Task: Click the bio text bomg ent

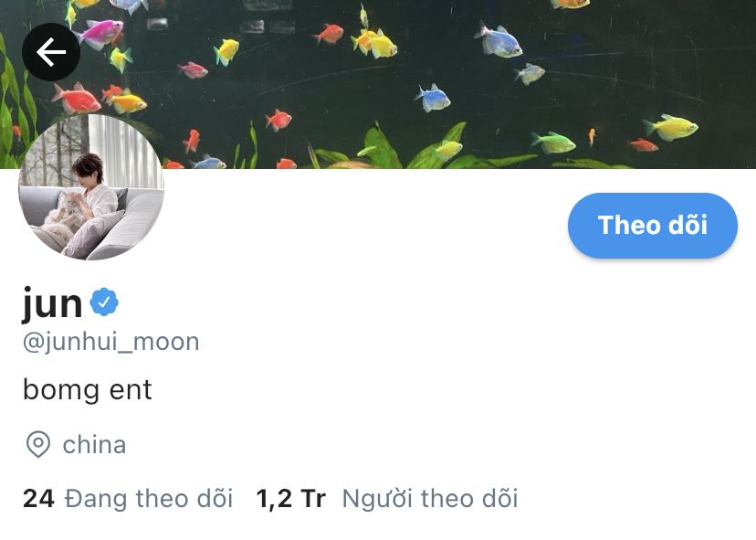Action: click(87, 389)
